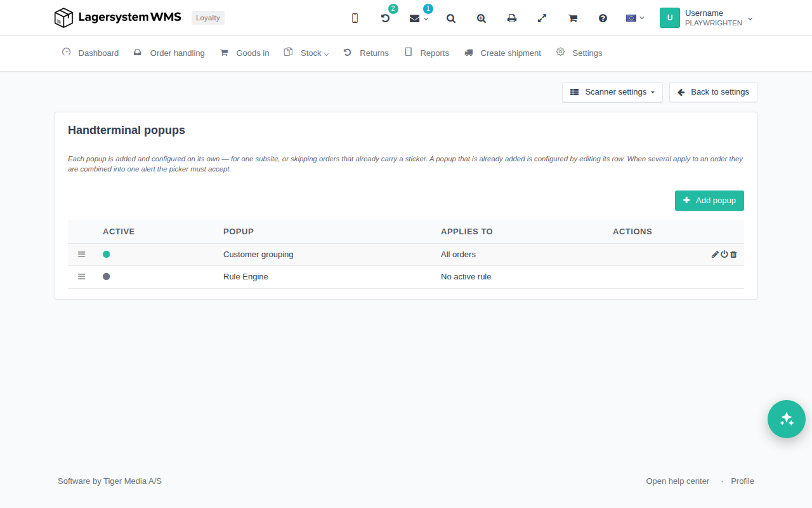Click the printer icon in top bar
Viewport: 812px width, 508px height.
tap(512, 18)
